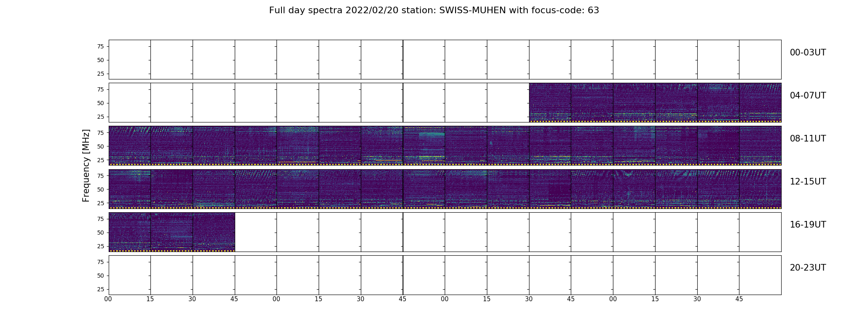Click the 04-07UT spectrogram data region
Viewport: 868px width, 331px height.
point(655,103)
